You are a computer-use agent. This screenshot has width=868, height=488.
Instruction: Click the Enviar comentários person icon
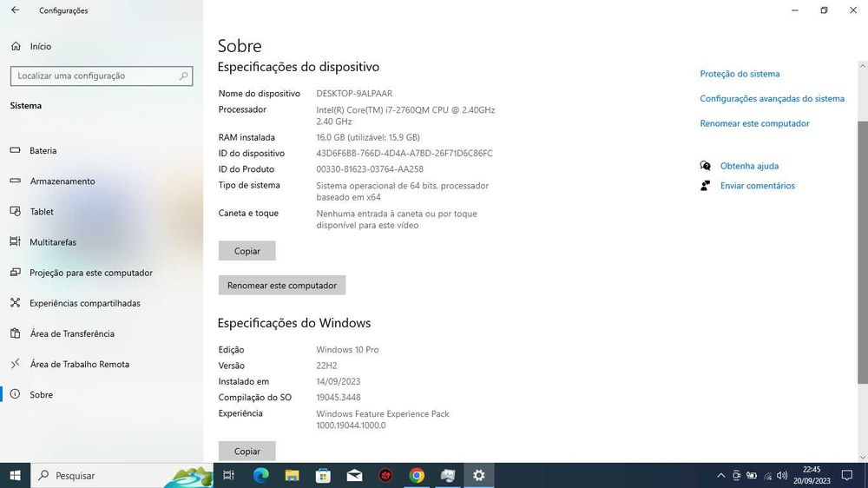705,186
